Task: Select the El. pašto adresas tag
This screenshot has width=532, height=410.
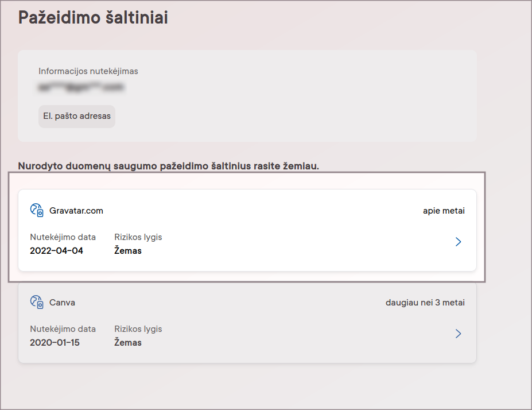Action: click(x=77, y=116)
